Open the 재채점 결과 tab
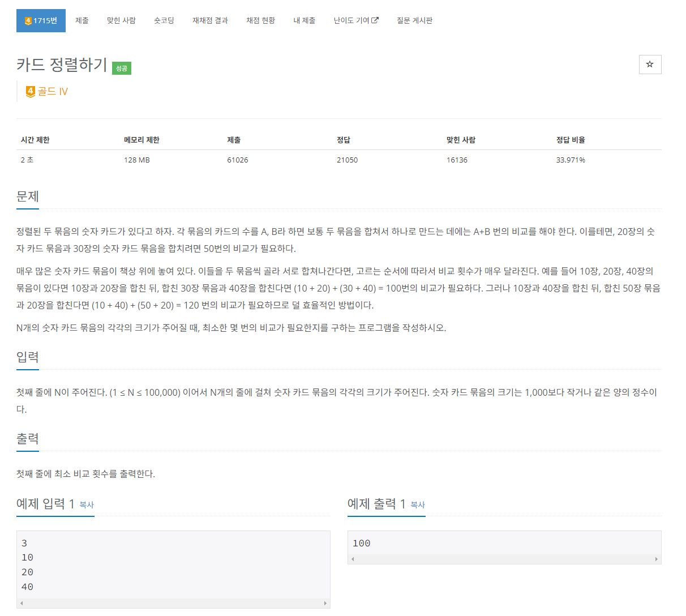The height and width of the screenshot is (616, 686). click(210, 20)
